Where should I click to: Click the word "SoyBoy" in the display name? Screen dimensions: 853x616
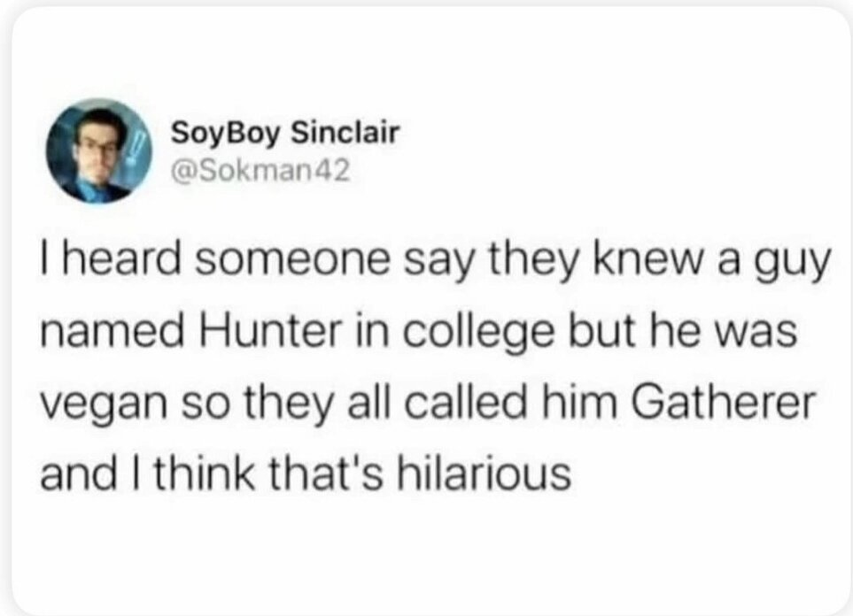tap(226, 134)
